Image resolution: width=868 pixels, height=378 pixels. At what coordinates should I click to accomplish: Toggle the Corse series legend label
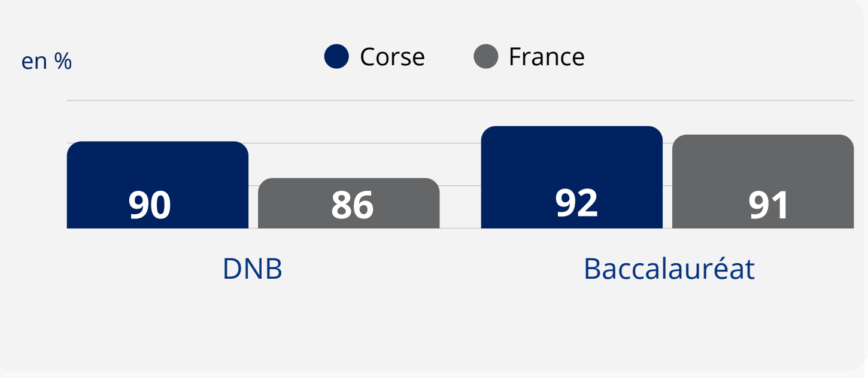point(392,57)
